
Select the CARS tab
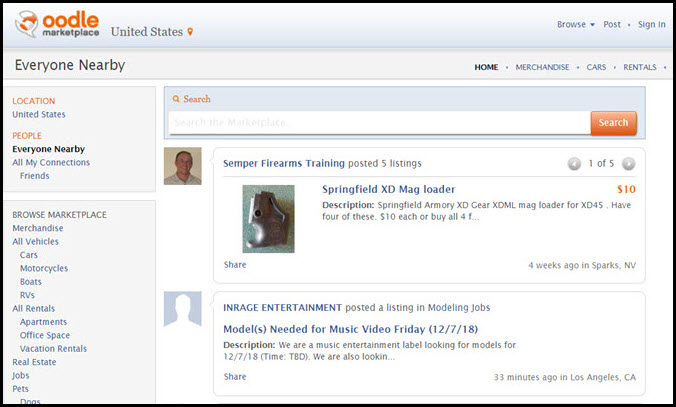click(596, 67)
